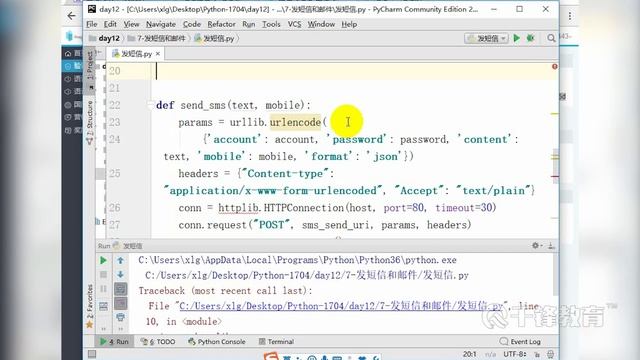This screenshot has width=640, height=360.
Task: Click the yellow warning stripe on editor scrollbar
Action: 555,113
